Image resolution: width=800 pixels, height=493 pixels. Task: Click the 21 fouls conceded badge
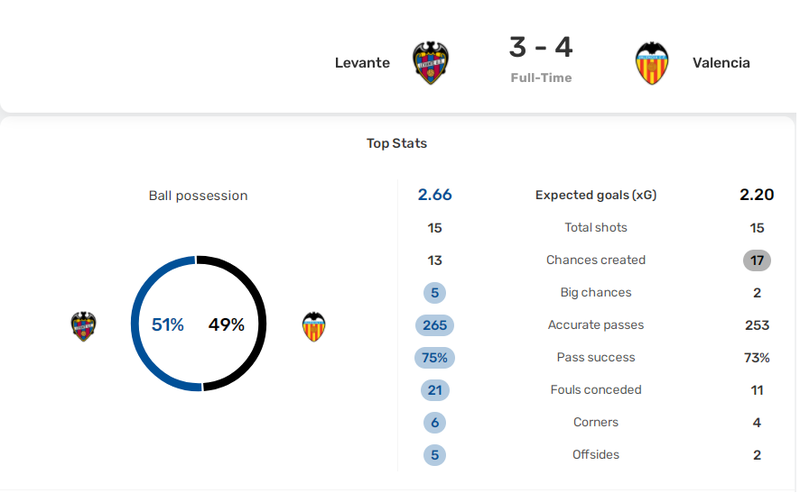(435, 390)
